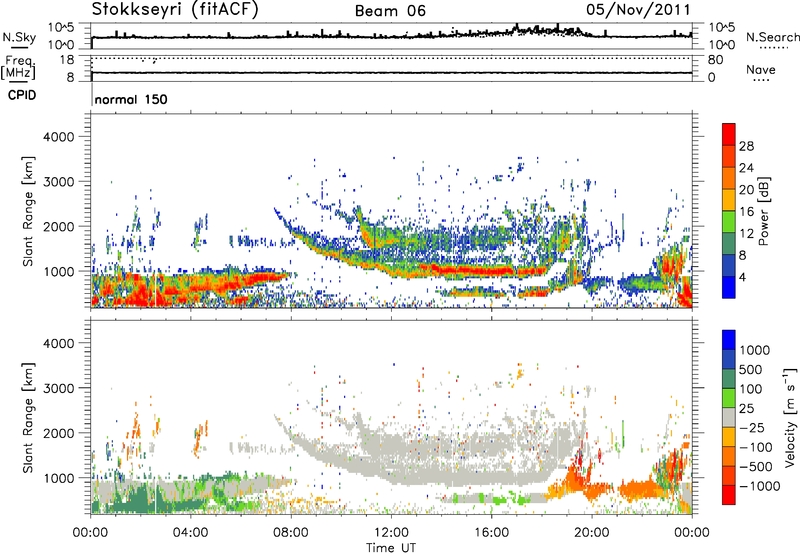The width and height of the screenshot is (800, 554).
Task: Click the "Power [dB]" colorbar label
Action: click(x=764, y=211)
